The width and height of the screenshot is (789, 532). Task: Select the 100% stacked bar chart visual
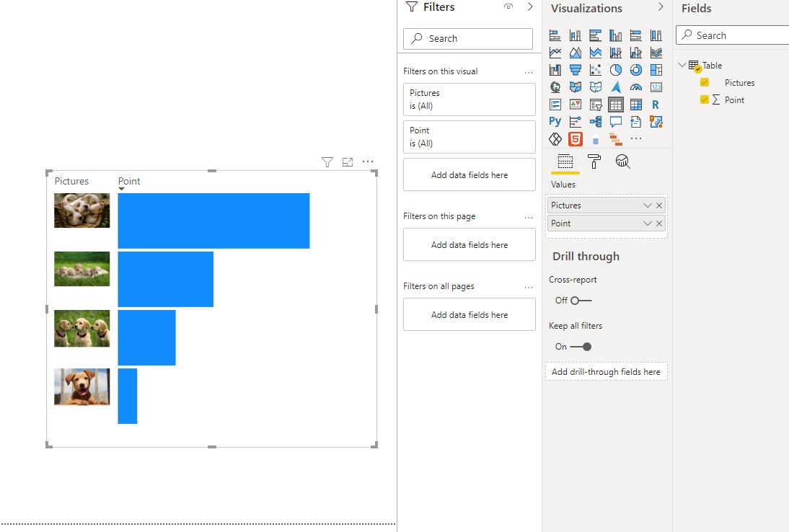click(635, 35)
